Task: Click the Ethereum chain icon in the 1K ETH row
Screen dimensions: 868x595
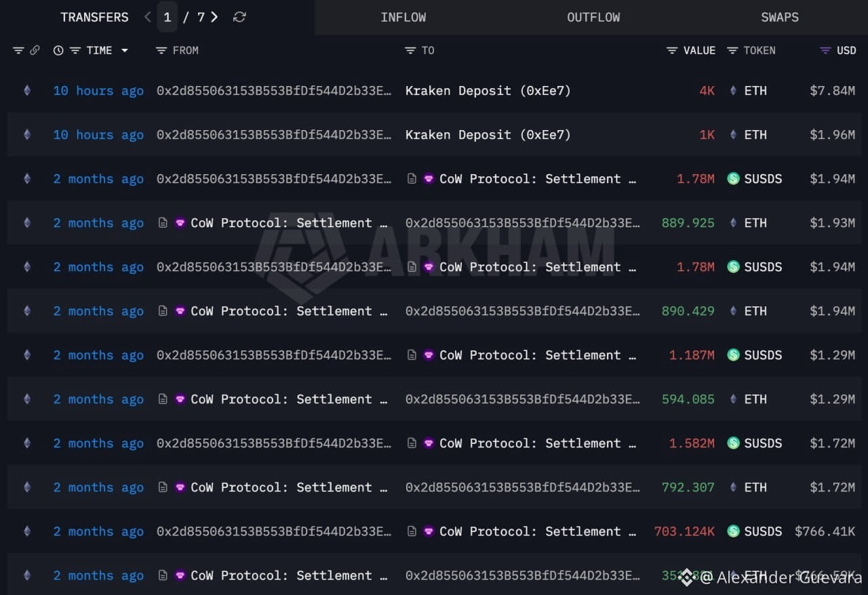Action: pyautogui.click(x=27, y=134)
